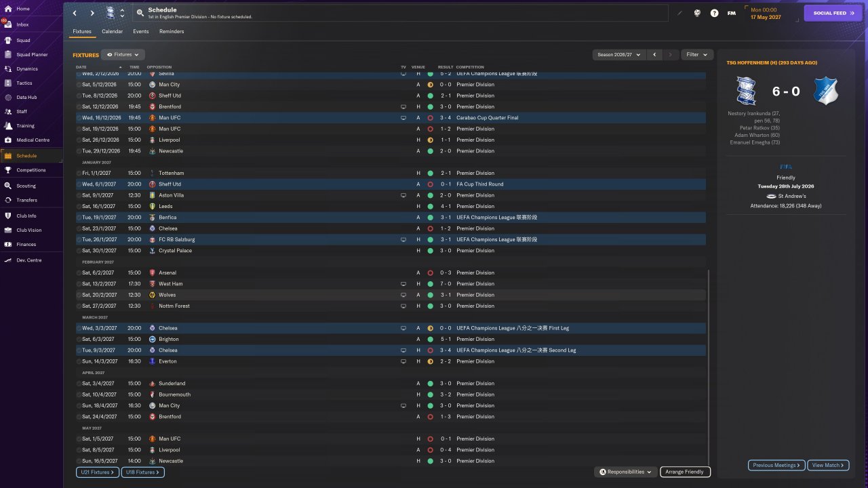This screenshot has height=488, width=868.
Task: Open the FM menu icon
Action: [732, 13]
